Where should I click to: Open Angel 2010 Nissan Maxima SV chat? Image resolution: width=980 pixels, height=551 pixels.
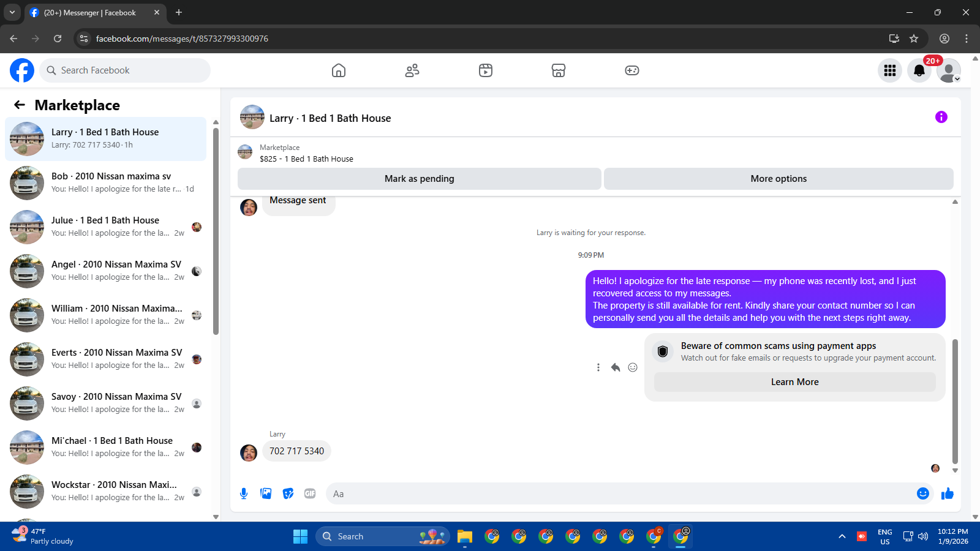click(x=105, y=271)
